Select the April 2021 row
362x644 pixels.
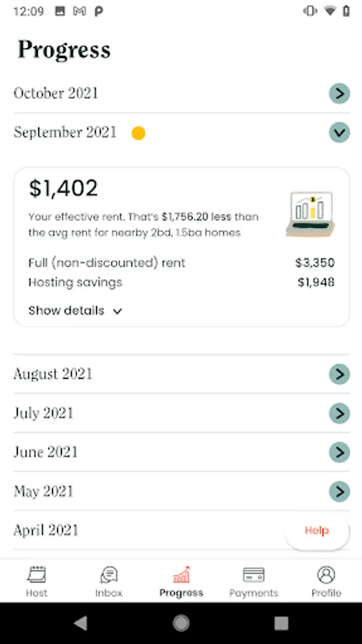[182, 530]
